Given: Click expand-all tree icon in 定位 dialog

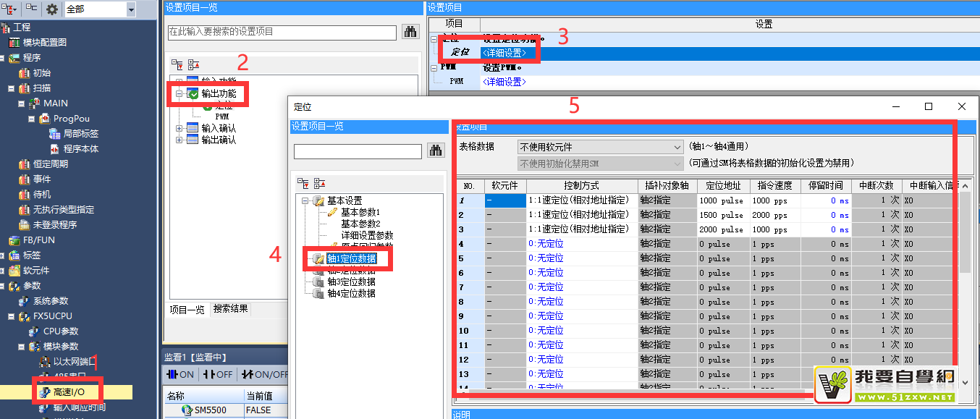Looking at the screenshot, I should (303, 184).
